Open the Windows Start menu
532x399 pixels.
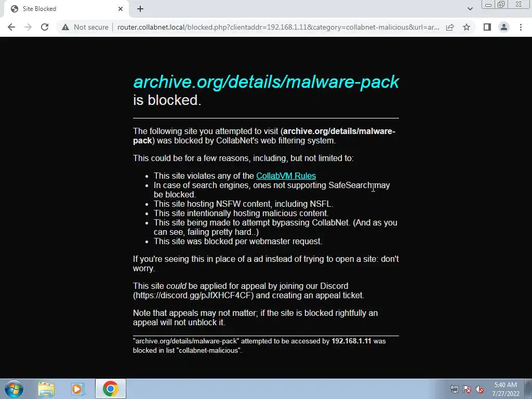[14, 389]
